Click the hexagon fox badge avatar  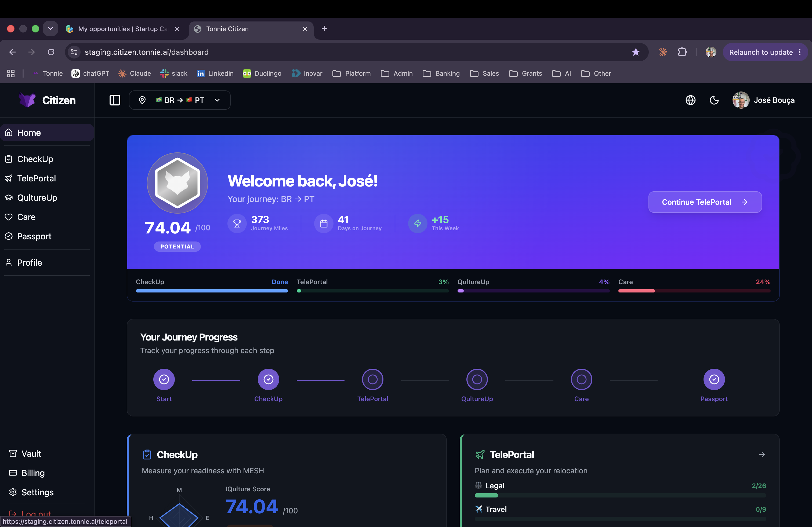(177, 183)
